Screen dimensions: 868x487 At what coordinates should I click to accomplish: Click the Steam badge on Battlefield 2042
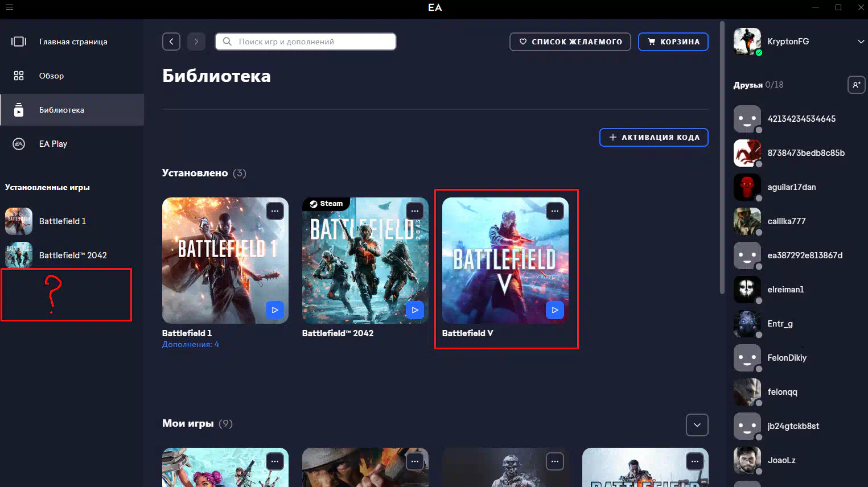coord(326,204)
